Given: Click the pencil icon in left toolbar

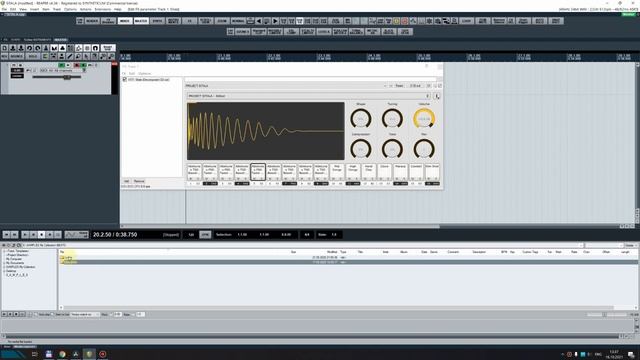Looking at the screenshot, I should (x=70, y=56).
